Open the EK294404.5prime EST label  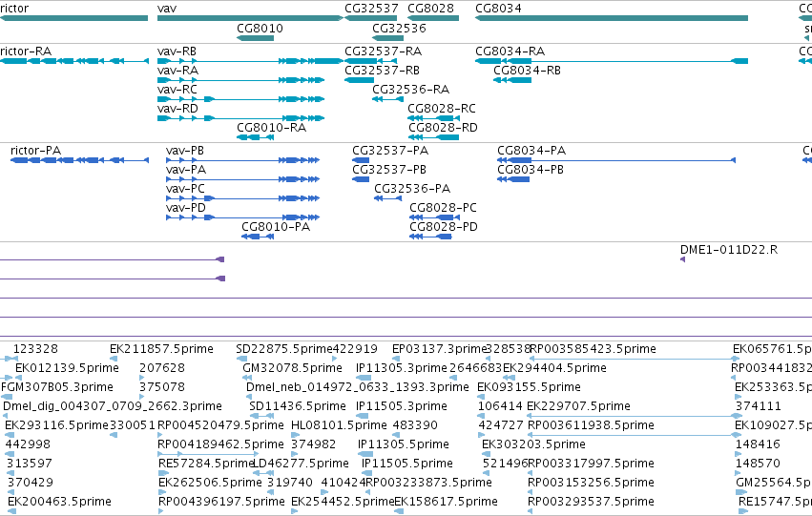click(554, 368)
